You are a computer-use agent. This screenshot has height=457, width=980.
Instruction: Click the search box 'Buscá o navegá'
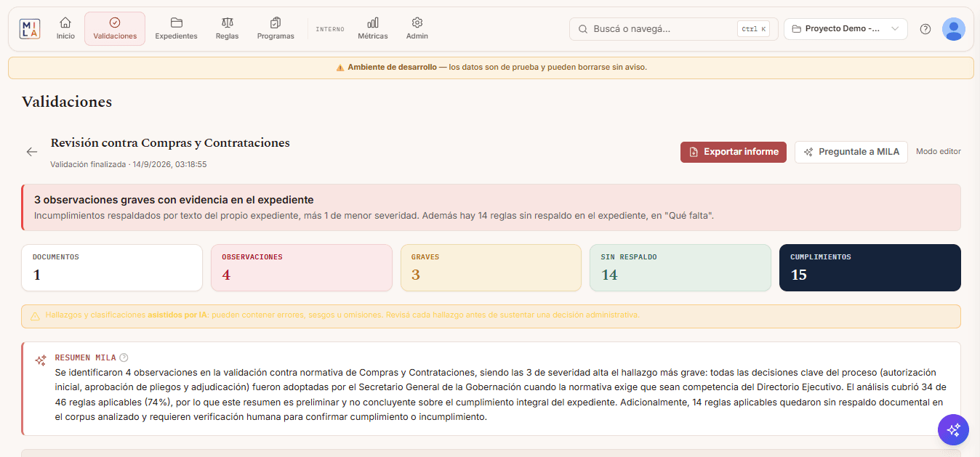click(673, 29)
